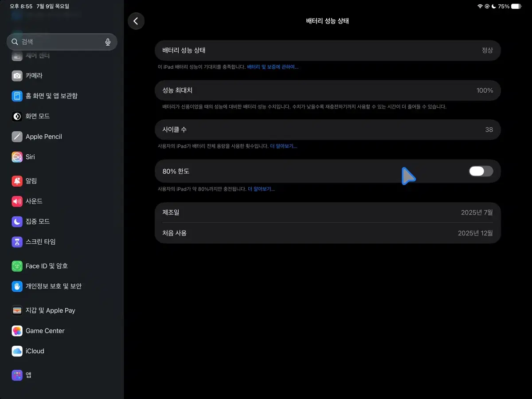532x399 pixels.
Task: Open the 카메라 settings icon
Action: (x=17, y=75)
